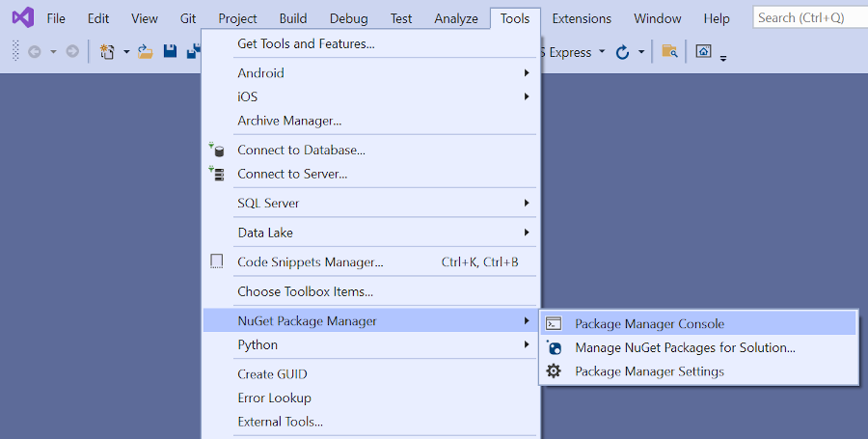868x439 pixels.
Task: Click the Visual Studio logo icon
Action: 22,18
